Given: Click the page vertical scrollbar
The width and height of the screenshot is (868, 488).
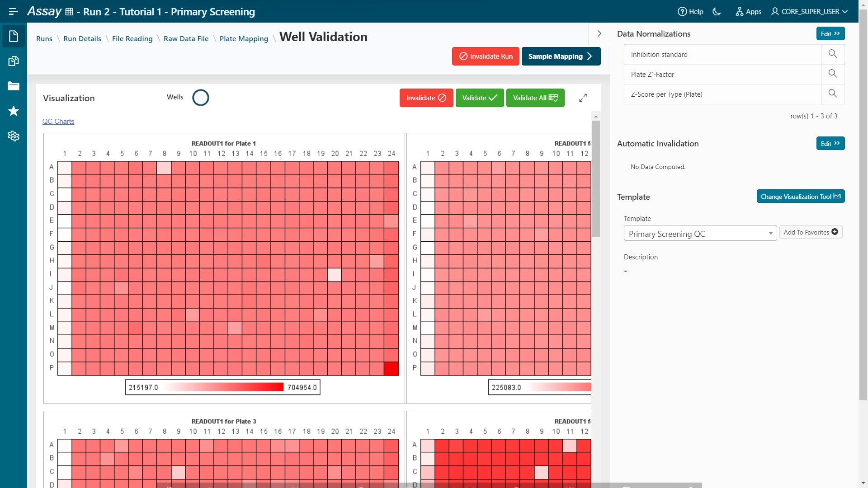Looking at the screenshot, I should pos(863,206).
